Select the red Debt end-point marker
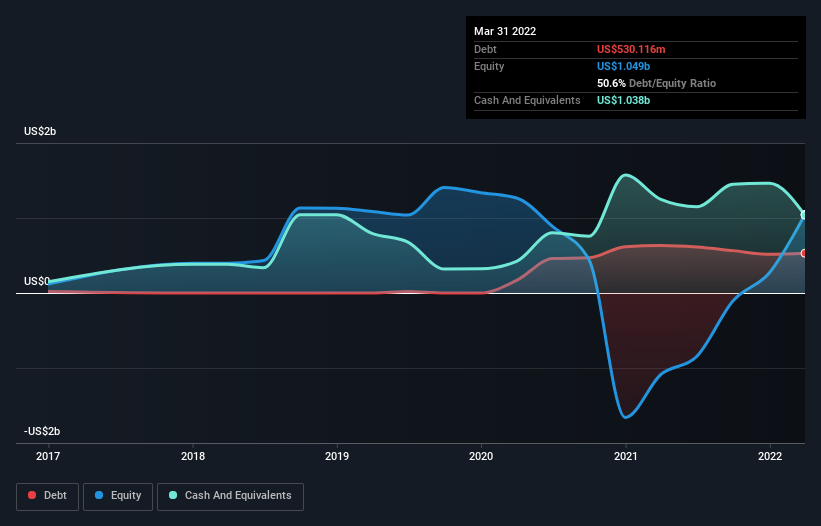 click(804, 253)
